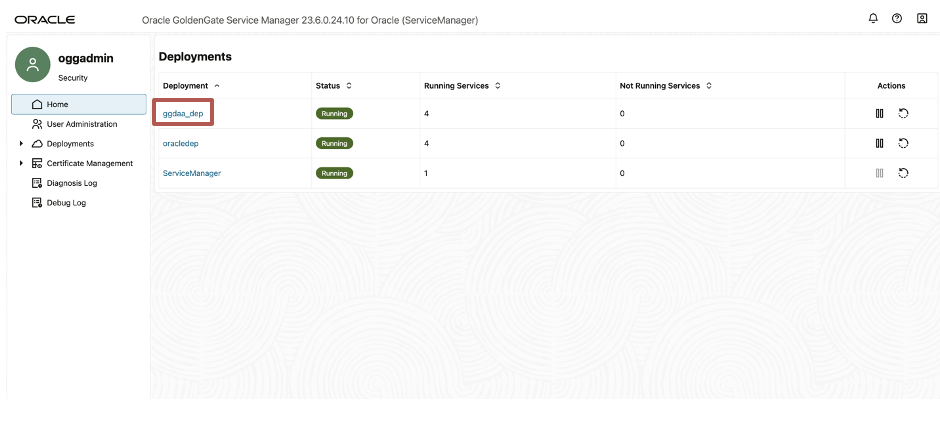940x436 pixels.
Task: Click the Oracle logo
Action: [x=45, y=20]
